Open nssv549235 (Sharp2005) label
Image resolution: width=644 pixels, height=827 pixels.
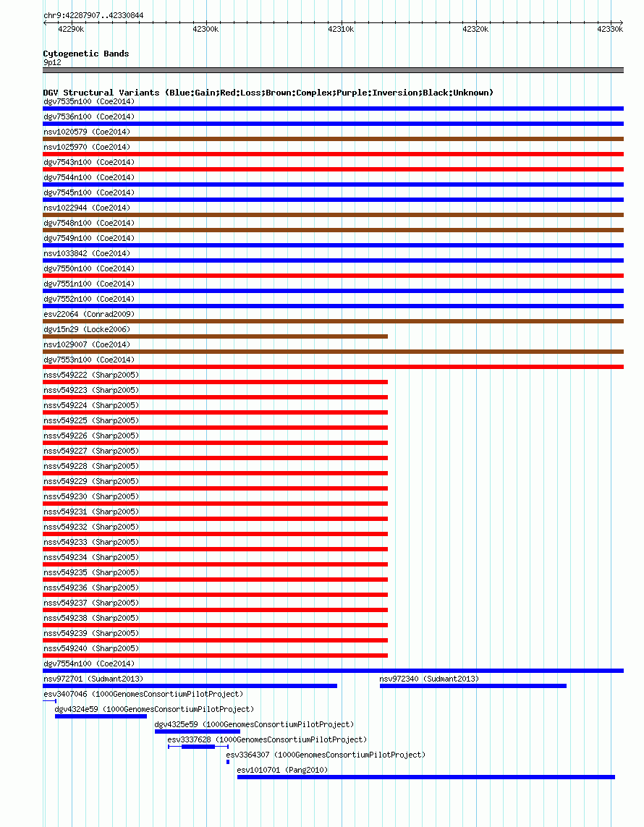(x=91, y=573)
